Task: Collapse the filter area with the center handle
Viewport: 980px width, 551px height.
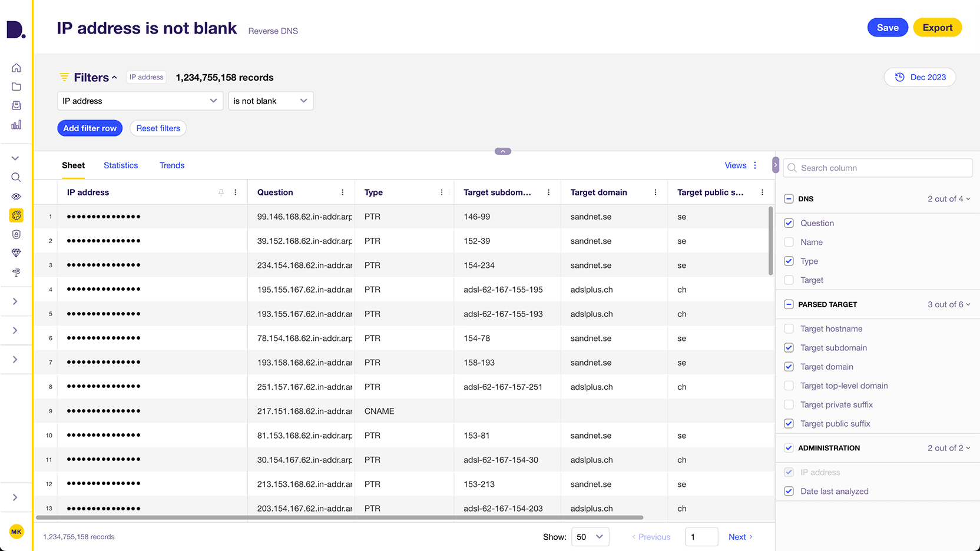Action: pyautogui.click(x=503, y=151)
